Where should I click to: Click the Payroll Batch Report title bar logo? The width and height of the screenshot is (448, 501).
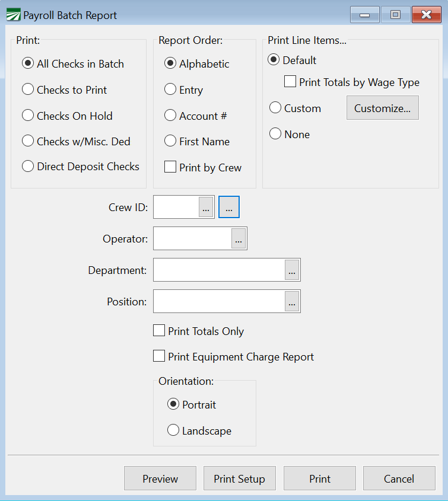12,14
